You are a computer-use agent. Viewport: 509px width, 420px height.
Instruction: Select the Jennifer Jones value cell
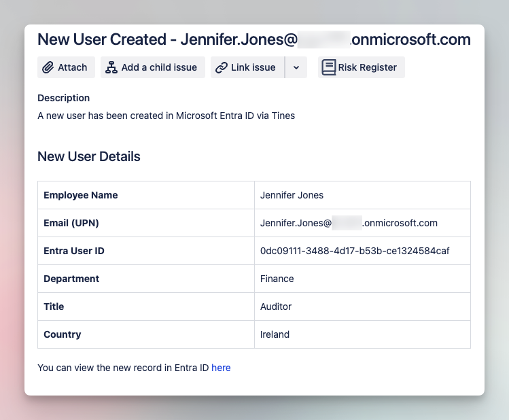363,195
